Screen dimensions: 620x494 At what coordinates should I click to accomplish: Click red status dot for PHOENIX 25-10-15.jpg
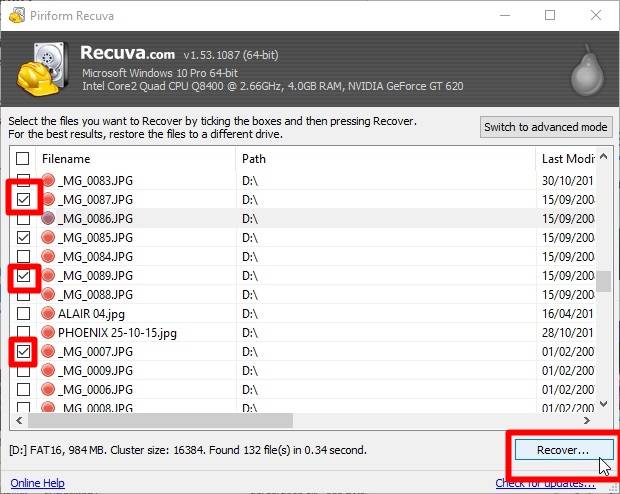click(x=48, y=332)
